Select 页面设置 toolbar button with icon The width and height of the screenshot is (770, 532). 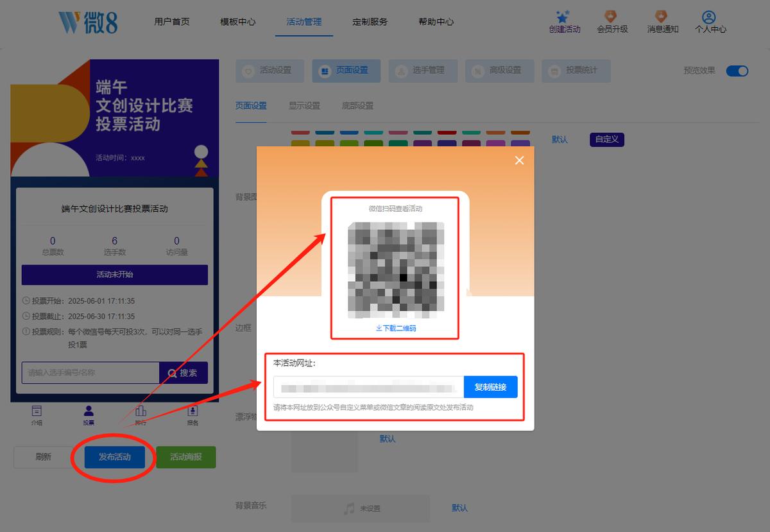[x=346, y=71]
